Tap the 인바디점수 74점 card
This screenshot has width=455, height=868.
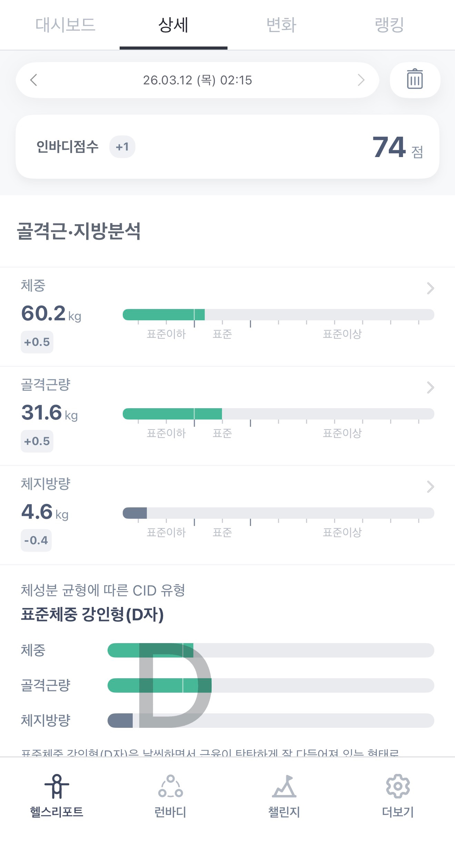pos(228,147)
